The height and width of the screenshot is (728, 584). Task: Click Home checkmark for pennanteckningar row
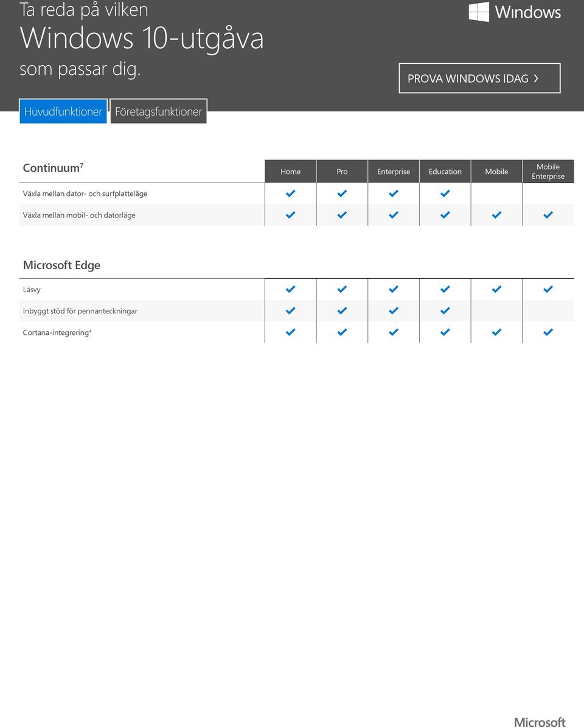tap(290, 310)
